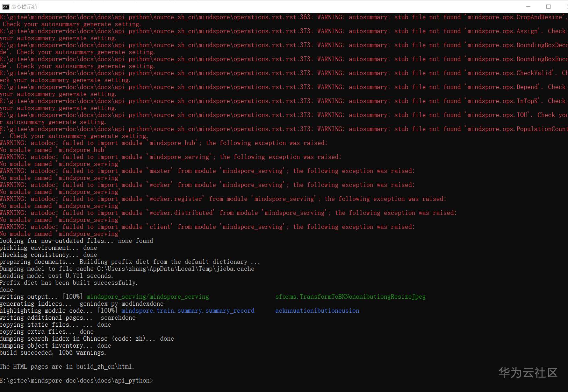Screen dimensions: 568x392
Task: Minimize the command prompt window
Action: click(528, 7)
